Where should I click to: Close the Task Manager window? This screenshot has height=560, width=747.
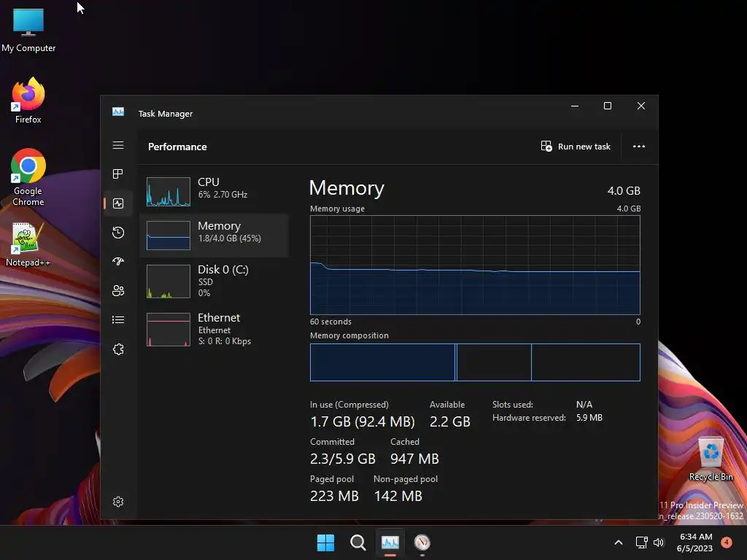coord(641,106)
